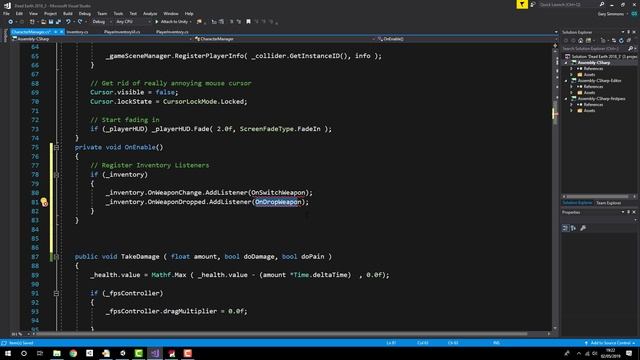This screenshot has height=360, width=640.
Task: Click the Alphabetical sort icon in Properties
Action: (x=573, y=228)
